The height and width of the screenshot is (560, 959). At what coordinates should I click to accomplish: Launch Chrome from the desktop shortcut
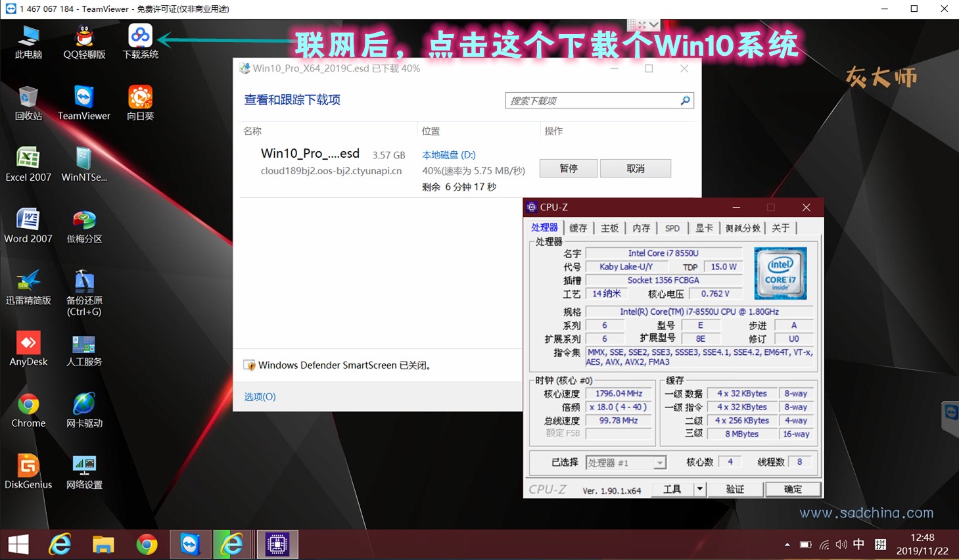pyautogui.click(x=28, y=410)
